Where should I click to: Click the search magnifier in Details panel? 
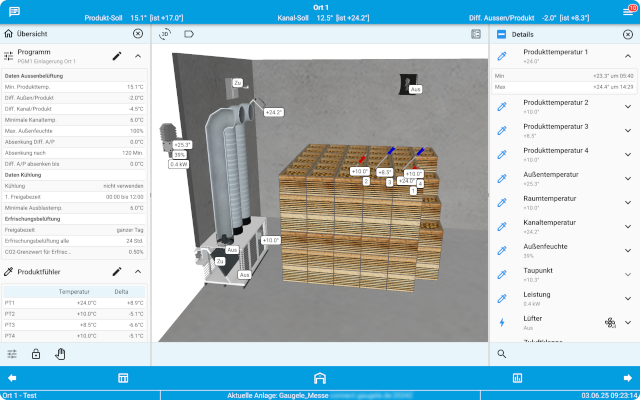coord(502,353)
